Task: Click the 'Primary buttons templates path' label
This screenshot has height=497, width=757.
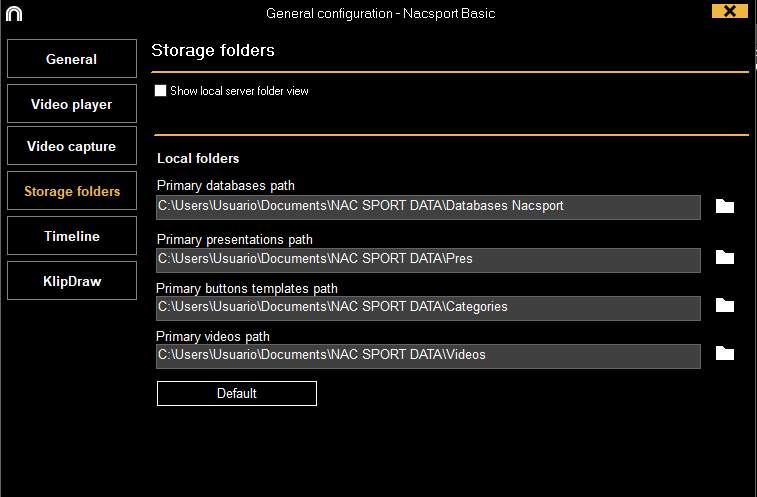Action: coord(247,288)
